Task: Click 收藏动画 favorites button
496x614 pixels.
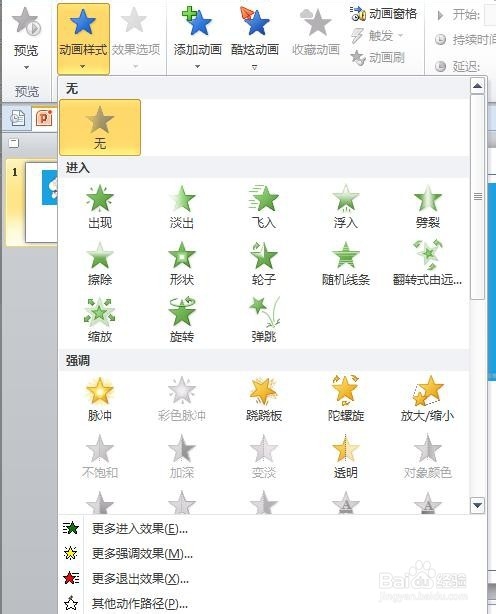Action: click(316, 34)
